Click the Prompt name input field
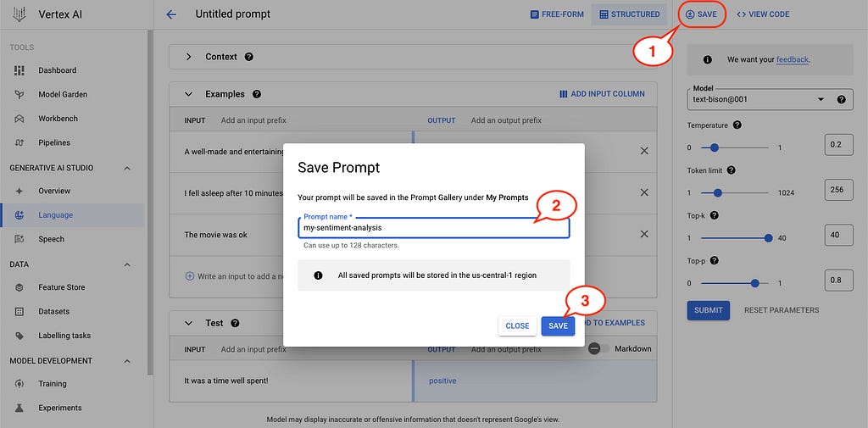868x428 pixels. coord(433,228)
